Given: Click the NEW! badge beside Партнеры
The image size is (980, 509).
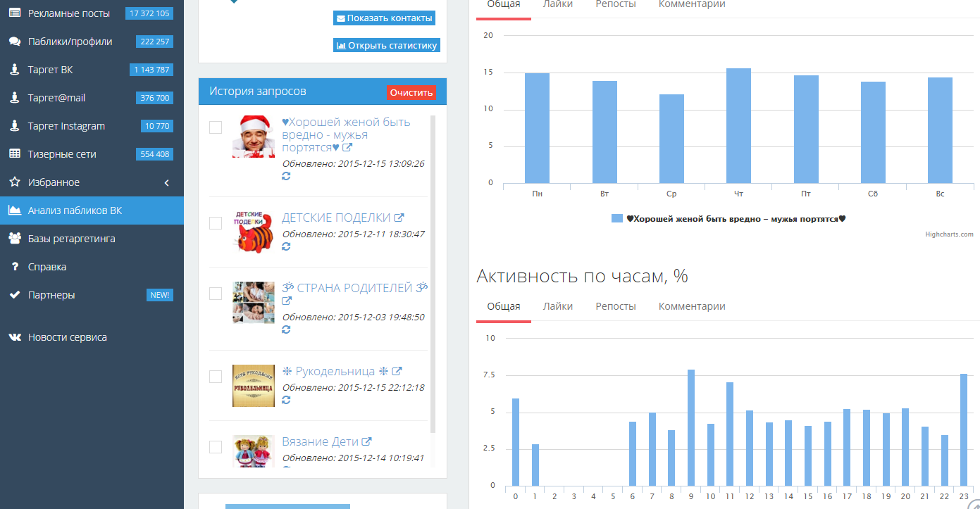Looking at the screenshot, I should pos(160,295).
